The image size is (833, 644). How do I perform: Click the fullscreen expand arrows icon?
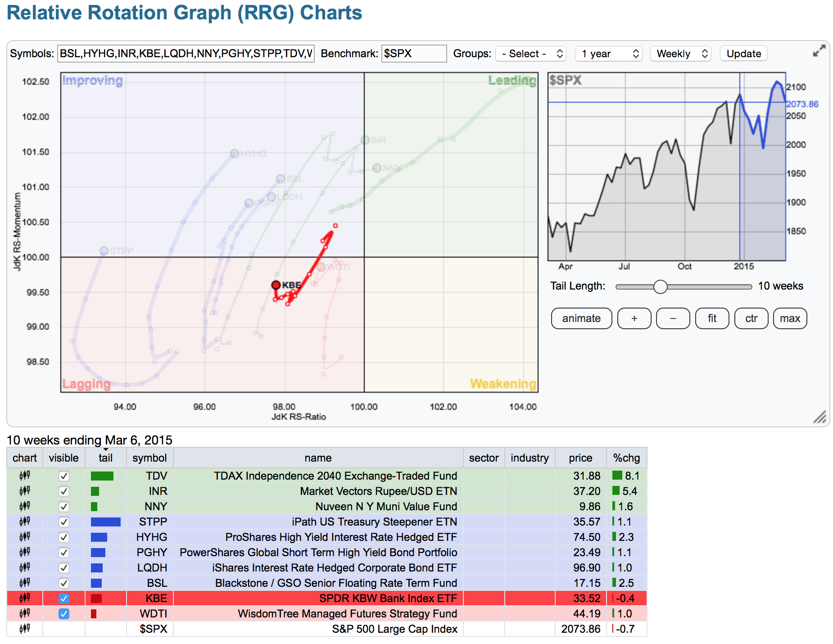point(819,50)
